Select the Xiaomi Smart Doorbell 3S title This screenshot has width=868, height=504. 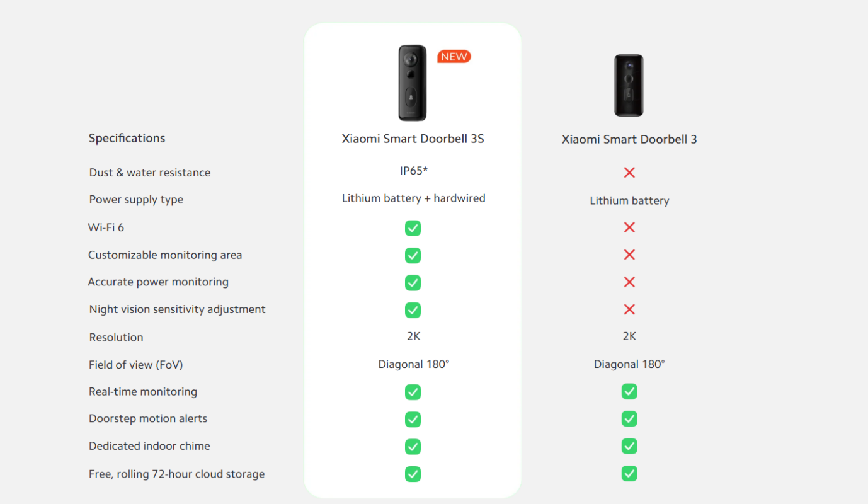(x=413, y=139)
